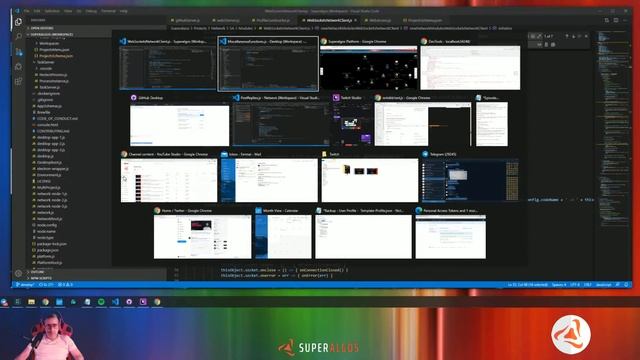Screen dimensions: 640x360
Task: Expand the NPM SCRIPTS section
Action: (41, 278)
